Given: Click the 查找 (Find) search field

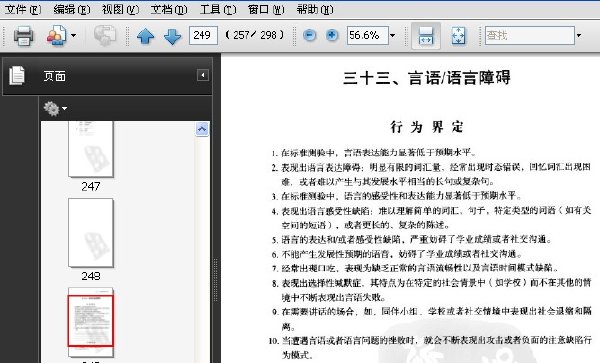Looking at the screenshot, I should pyautogui.click(x=530, y=36).
